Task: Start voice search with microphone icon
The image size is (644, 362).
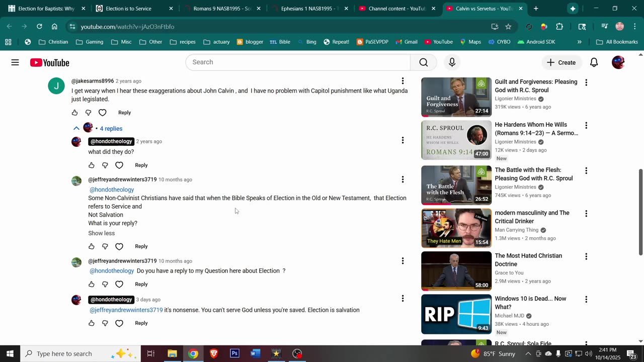Action: pos(452,62)
